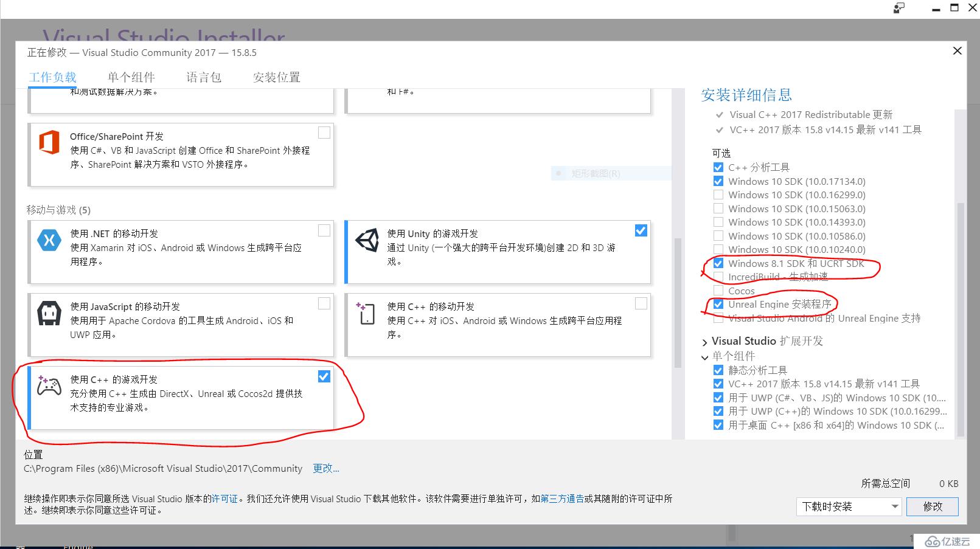980x549 pixels.
Task: Click the 安装详细信息 heading
Action: point(746,95)
